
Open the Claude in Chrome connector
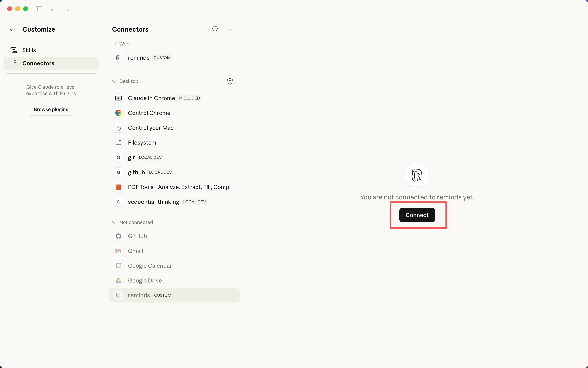click(x=151, y=98)
